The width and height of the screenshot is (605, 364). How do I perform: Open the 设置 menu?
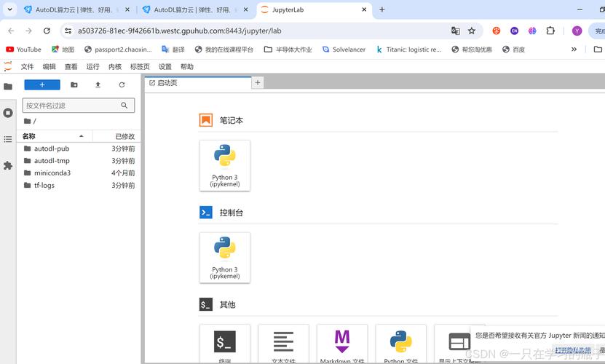(165, 67)
